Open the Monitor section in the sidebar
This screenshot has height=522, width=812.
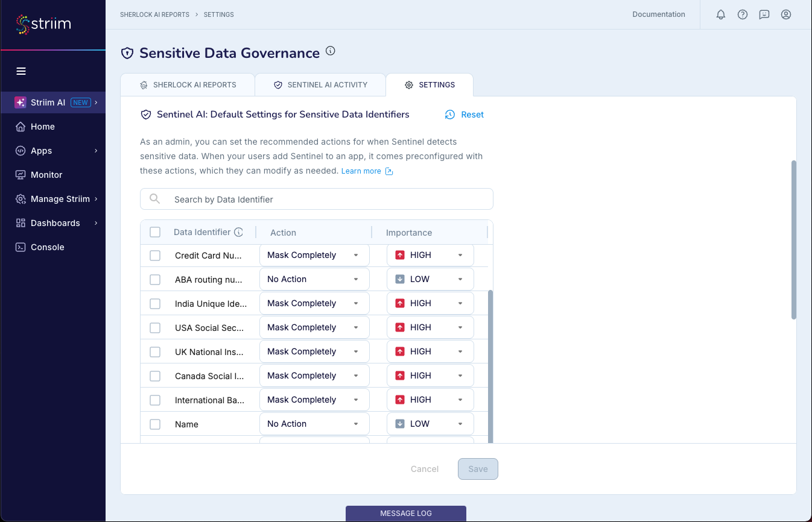click(46, 175)
